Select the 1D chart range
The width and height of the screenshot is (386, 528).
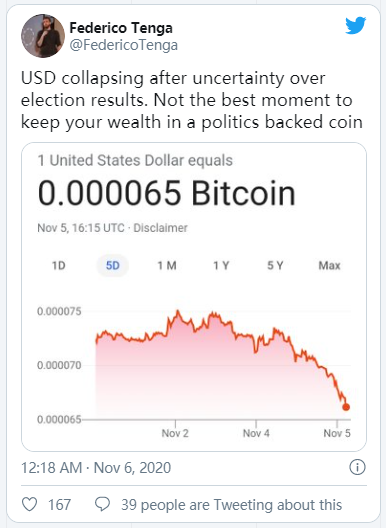59,266
